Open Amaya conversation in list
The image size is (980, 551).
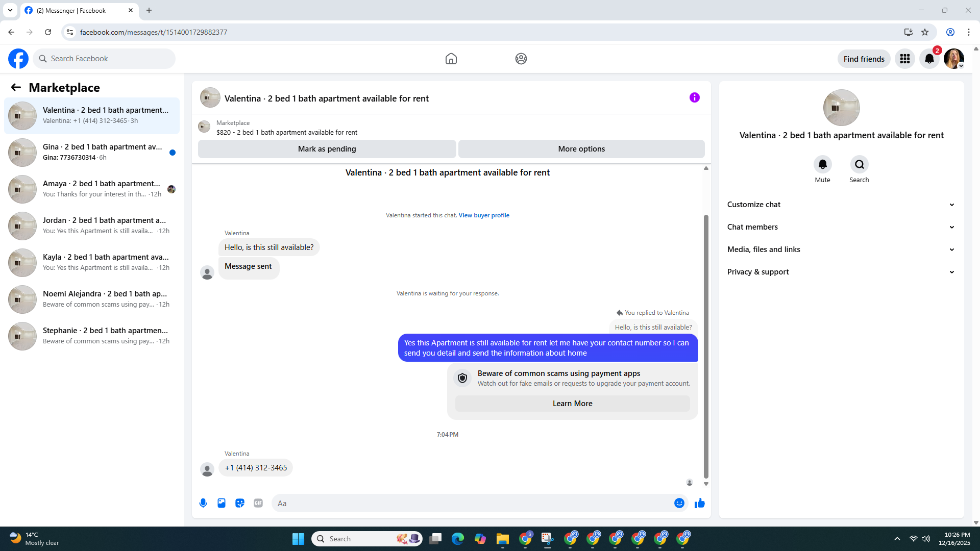(92, 189)
